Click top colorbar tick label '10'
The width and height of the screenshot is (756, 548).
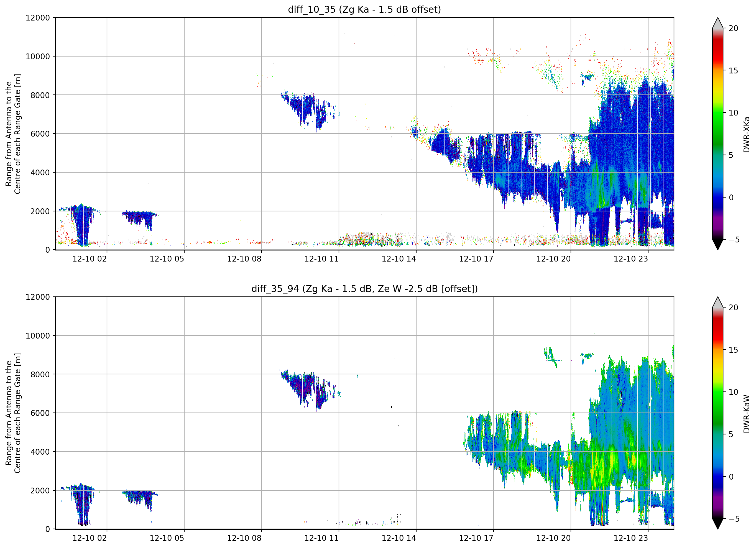tap(733, 113)
